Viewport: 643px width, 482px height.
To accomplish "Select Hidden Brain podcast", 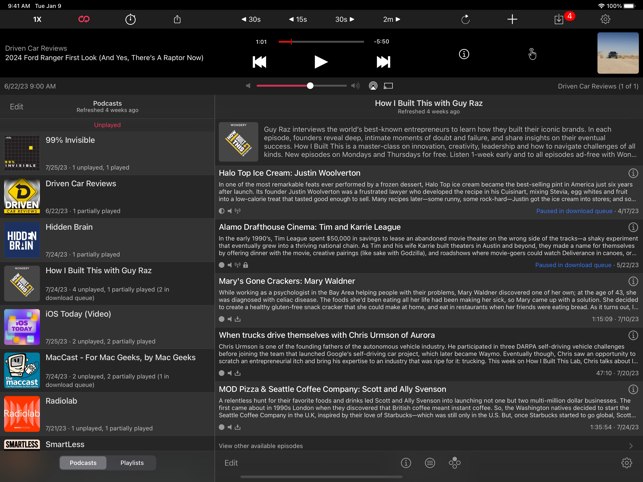I will click(107, 240).
